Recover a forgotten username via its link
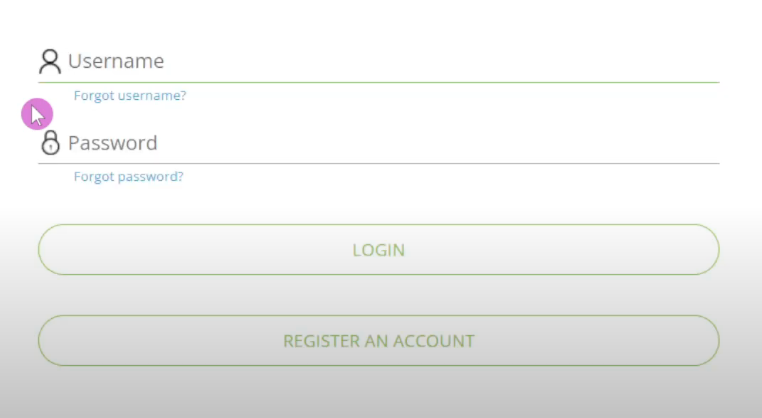The height and width of the screenshot is (418, 762). [130, 96]
